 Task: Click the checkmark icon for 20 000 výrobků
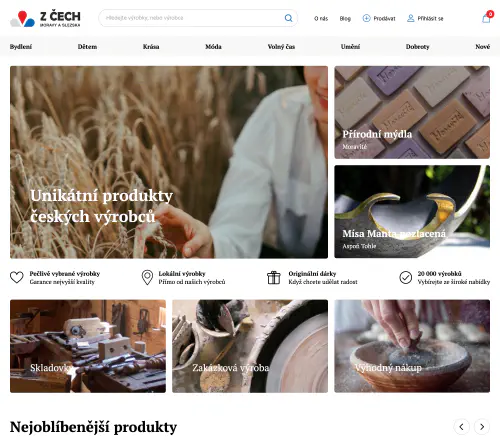(406, 277)
